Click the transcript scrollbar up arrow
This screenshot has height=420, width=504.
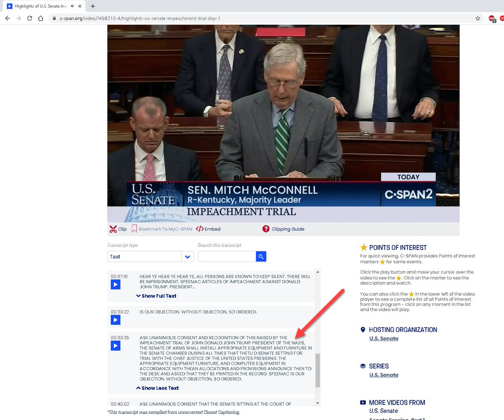[318, 272]
